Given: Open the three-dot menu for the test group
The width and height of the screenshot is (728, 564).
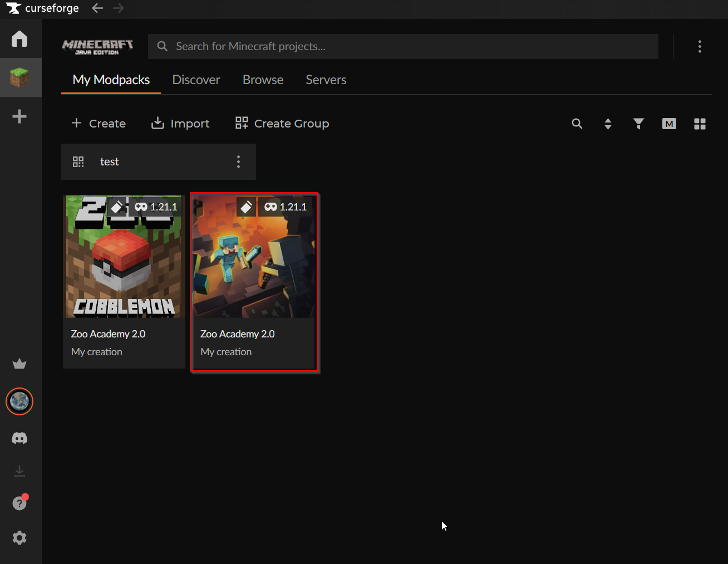Looking at the screenshot, I should tap(238, 161).
